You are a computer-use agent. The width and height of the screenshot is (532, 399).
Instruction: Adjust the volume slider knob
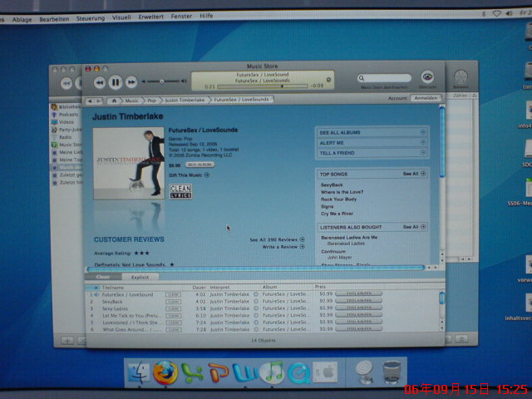[161, 81]
